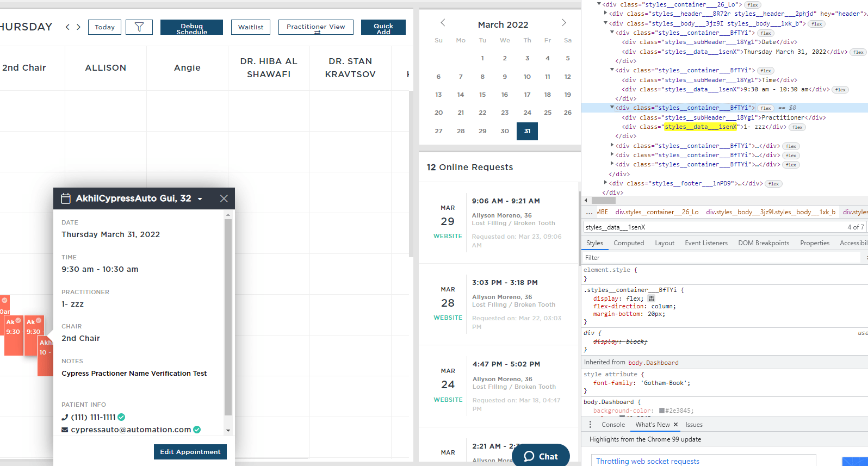The image size is (868, 466).
Task: Open the Waitlist button
Action: pos(251,27)
